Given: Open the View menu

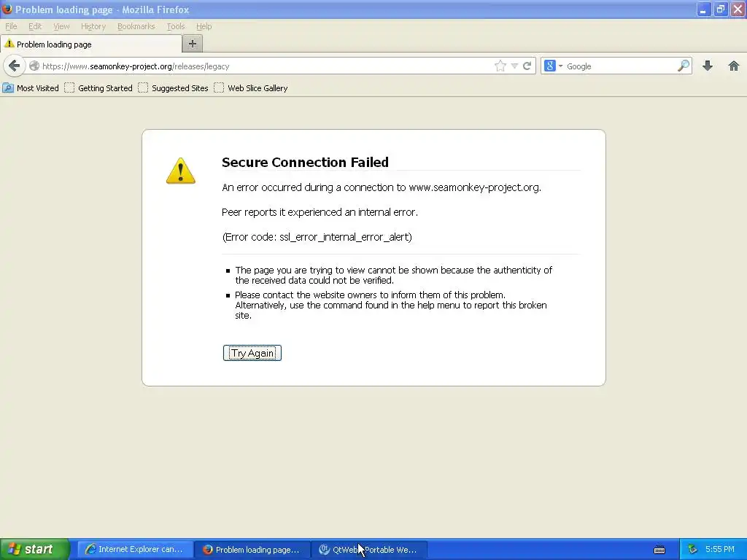Looking at the screenshot, I should coord(61,26).
